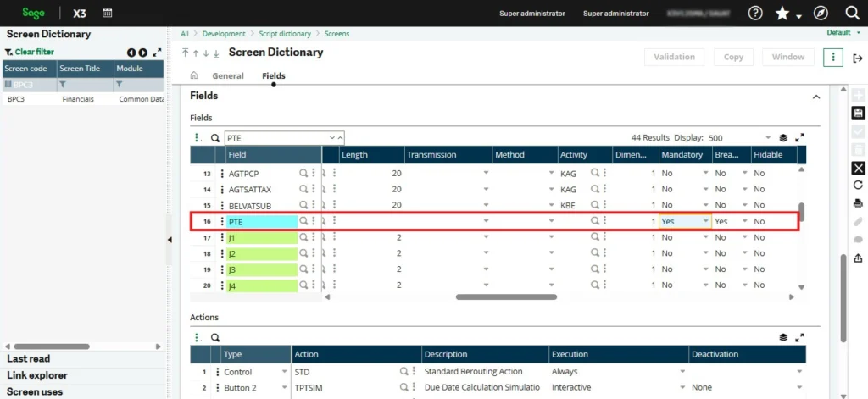868x399 pixels.
Task: Click the refresh icon in right sidebar
Action: tap(858, 185)
